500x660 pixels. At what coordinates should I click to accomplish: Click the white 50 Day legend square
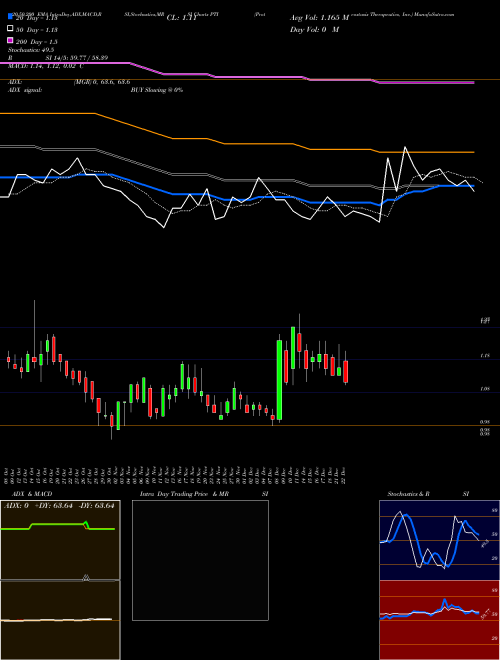(10, 28)
